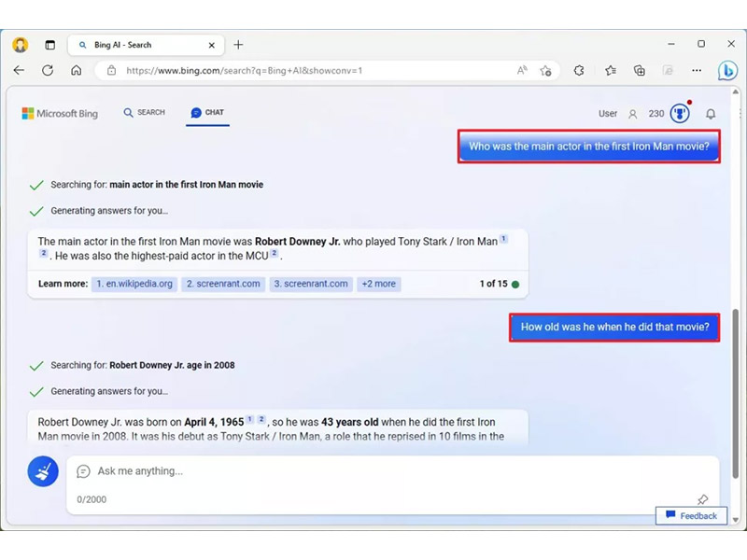Select the CHAT tab
The image size is (747, 560).
pyautogui.click(x=207, y=113)
